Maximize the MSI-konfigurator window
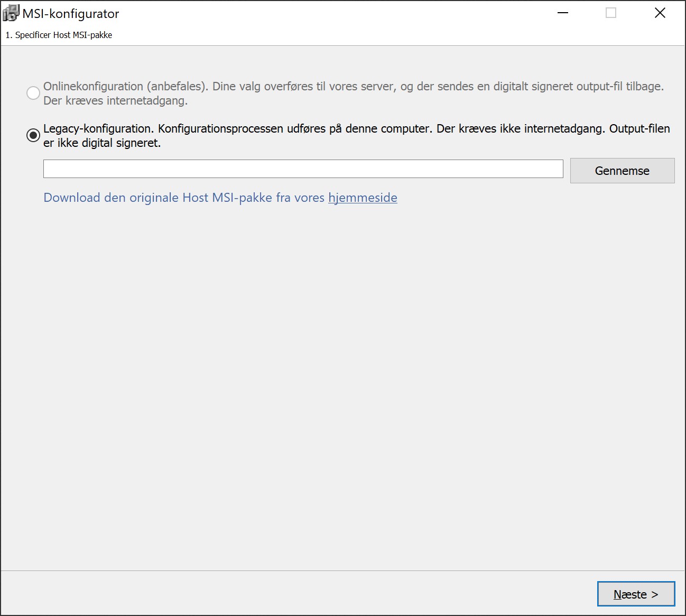The width and height of the screenshot is (686, 616). pos(611,13)
